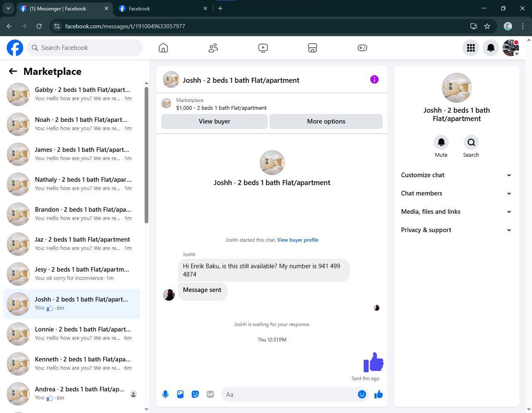
Task: Search in conversation using the magnifier icon
Action: click(x=471, y=142)
